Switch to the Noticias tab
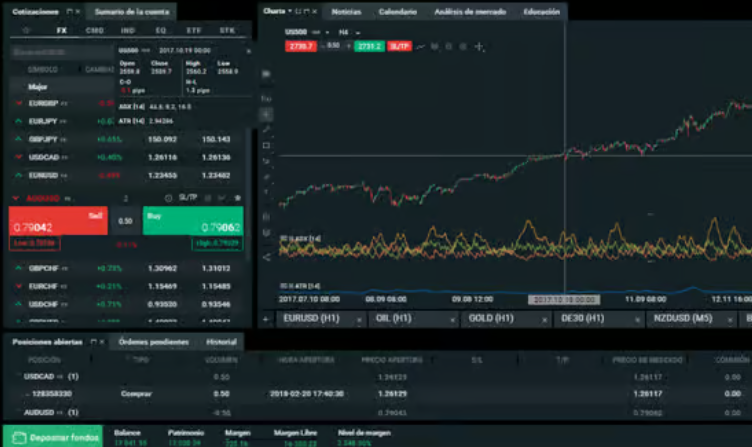752x447 pixels. tap(345, 12)
